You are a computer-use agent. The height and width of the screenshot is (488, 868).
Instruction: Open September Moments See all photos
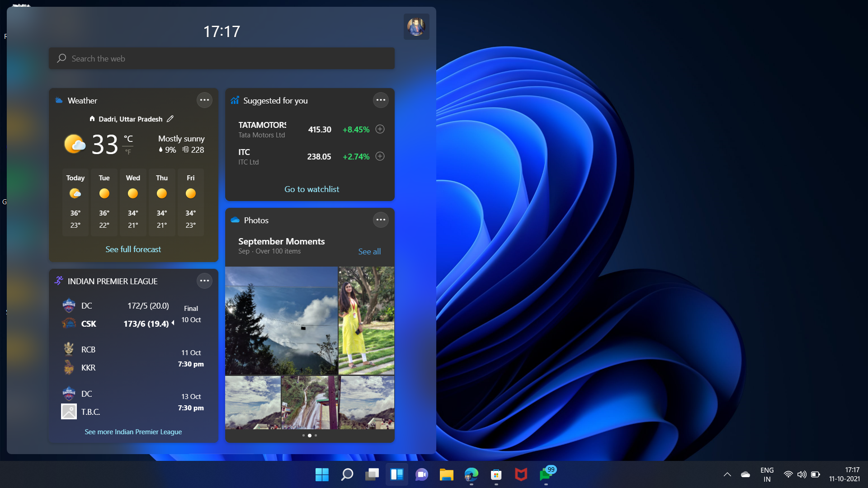pos(369,251)
